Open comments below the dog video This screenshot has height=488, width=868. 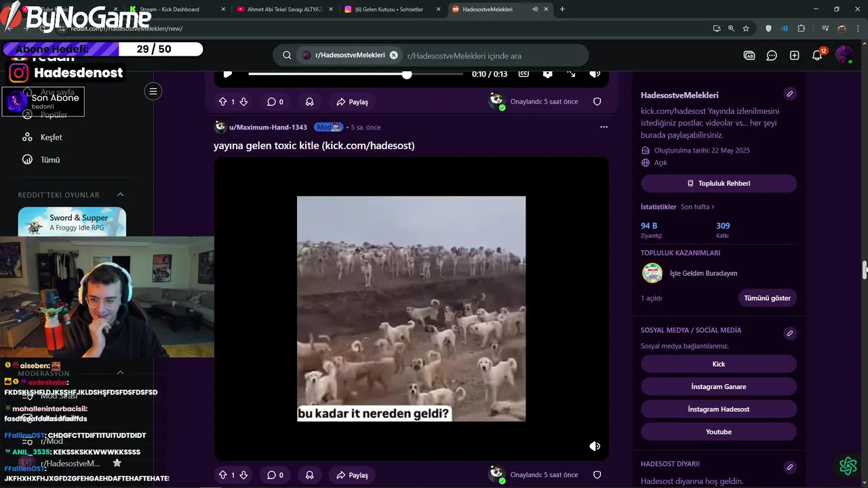coord(275,475)
